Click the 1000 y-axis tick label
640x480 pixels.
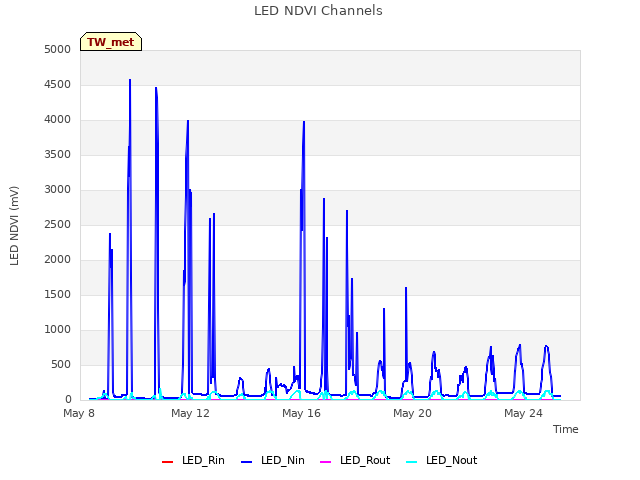pyautogui.click(x=58, y=330)
